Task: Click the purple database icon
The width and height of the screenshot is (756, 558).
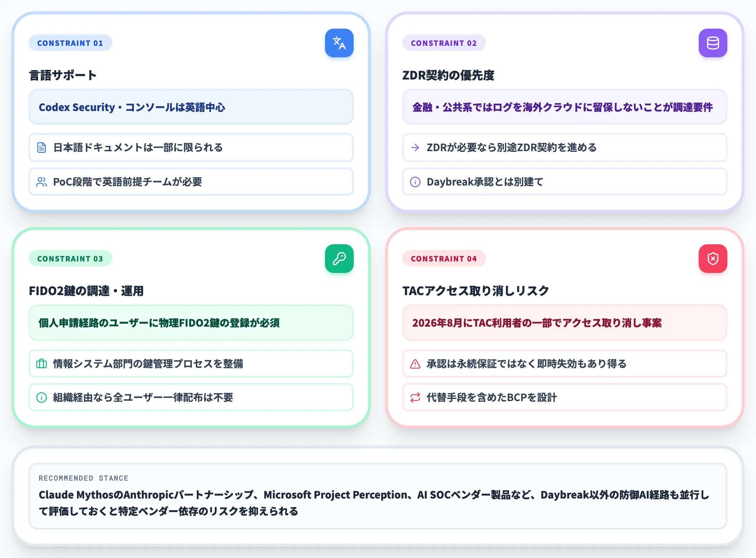Action: click(x=713, y=43)
